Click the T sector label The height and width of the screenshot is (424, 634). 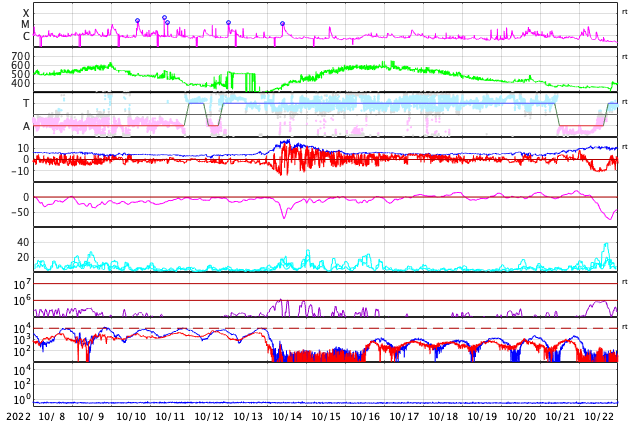coord(26,103)
